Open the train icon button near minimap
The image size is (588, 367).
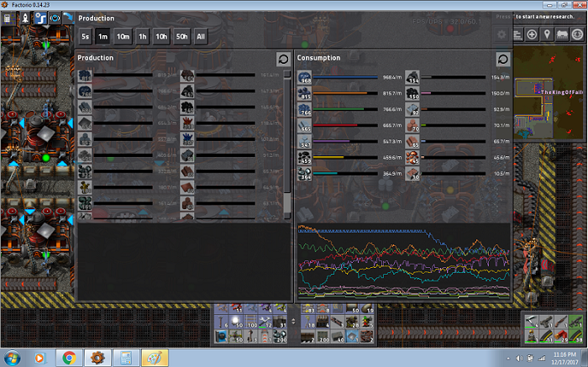pos(562,34)
